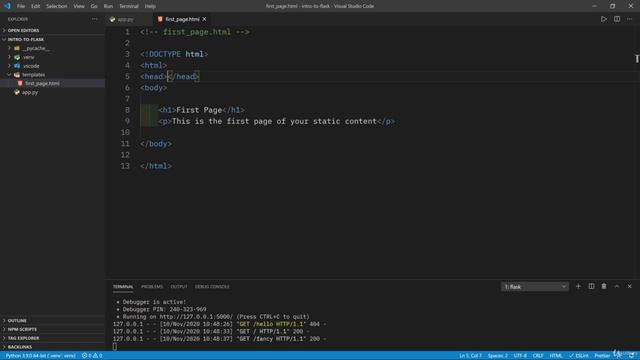Click the GET /fancy 200 terminal log line
This screenshot has width=640, height=360.
[x=220, y=339]
